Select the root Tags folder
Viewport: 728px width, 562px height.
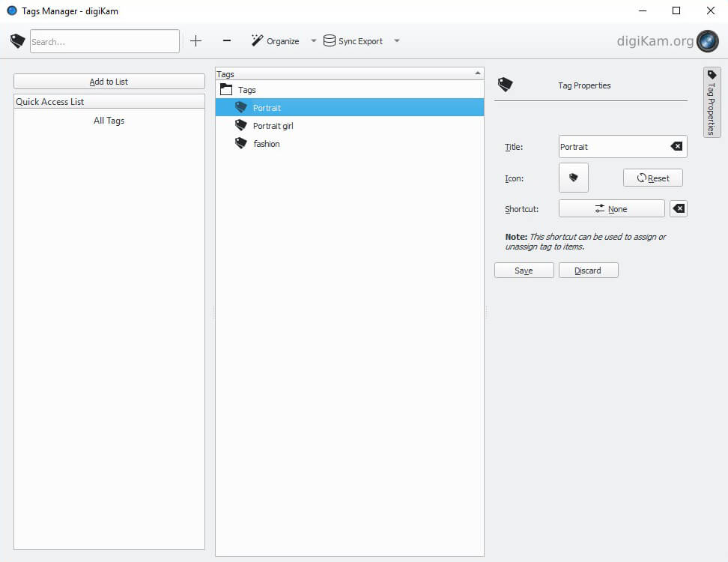coord(246,90)
